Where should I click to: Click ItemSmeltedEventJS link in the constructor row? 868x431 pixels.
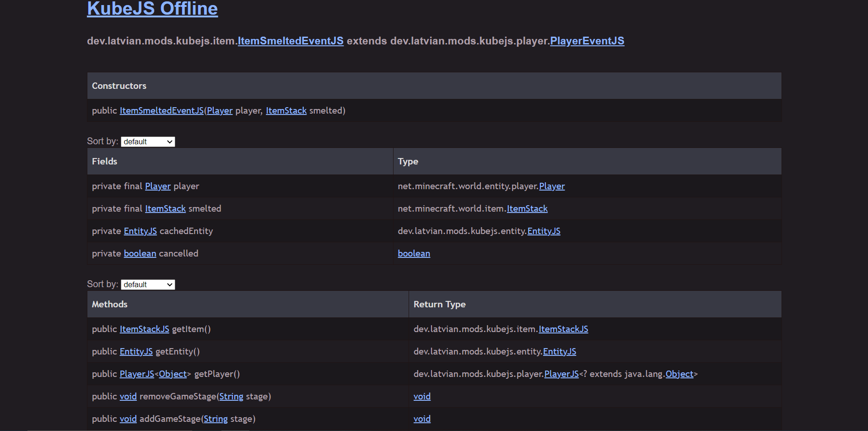tap(162, 110)
